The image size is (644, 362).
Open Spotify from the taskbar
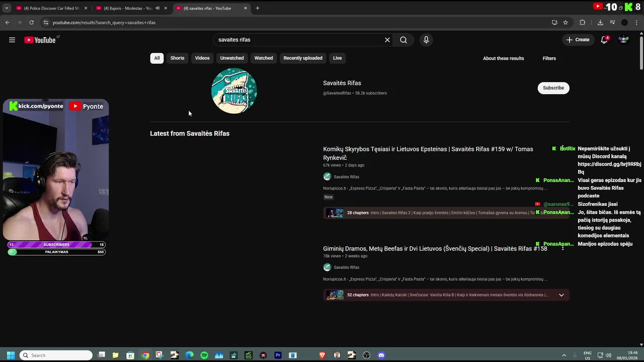coord(204,355)
